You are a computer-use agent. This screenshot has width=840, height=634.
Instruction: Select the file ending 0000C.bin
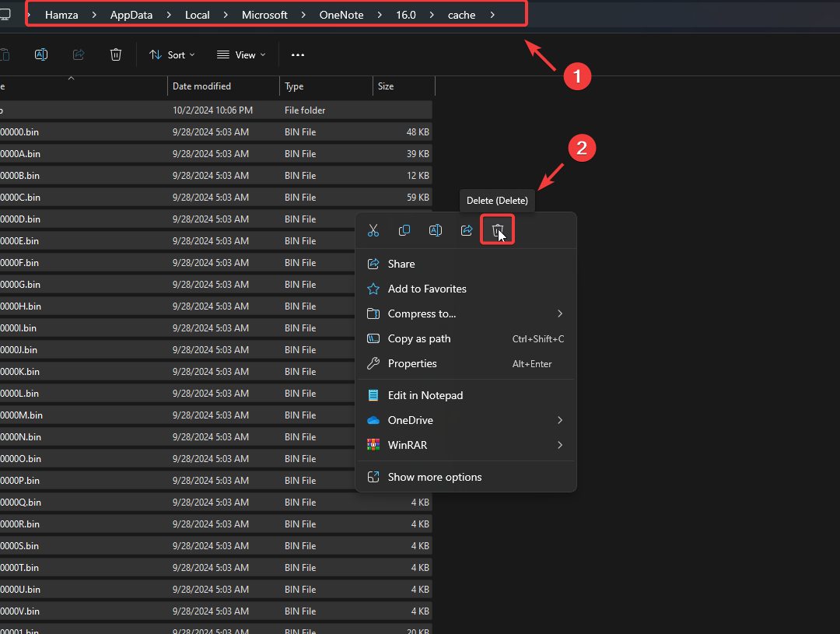point(216,198)
